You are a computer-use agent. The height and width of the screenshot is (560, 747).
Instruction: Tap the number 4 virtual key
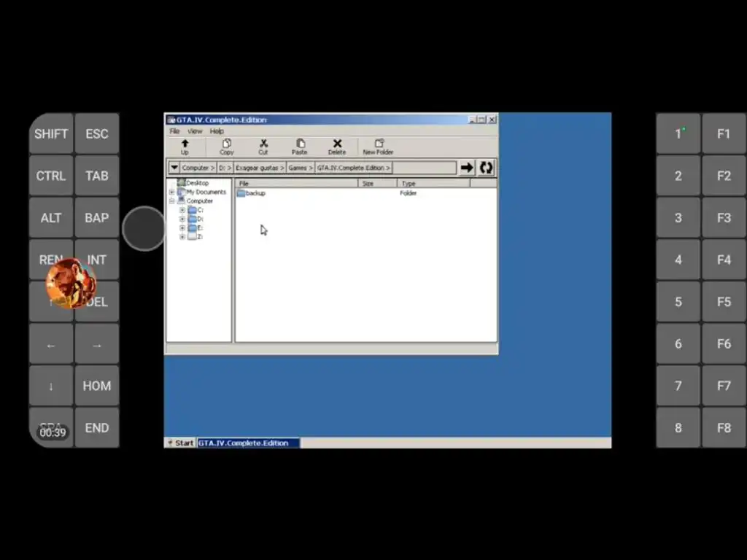678,260
